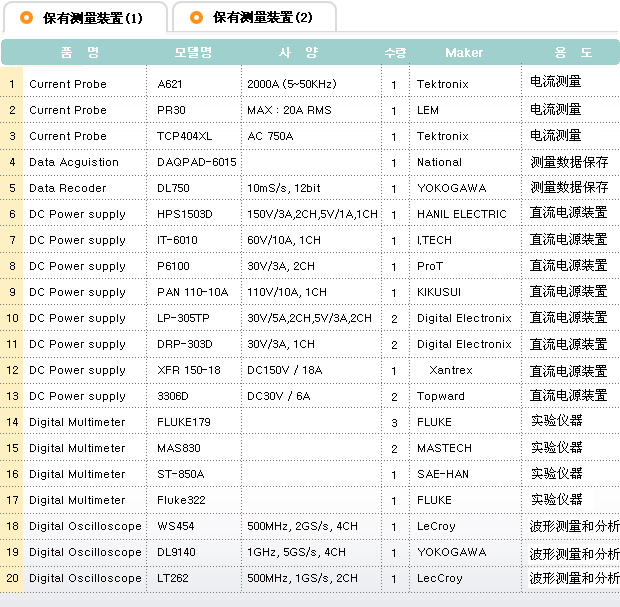
Task: Click row number 10
Action: pyautogui.click(x=12, y=318)
